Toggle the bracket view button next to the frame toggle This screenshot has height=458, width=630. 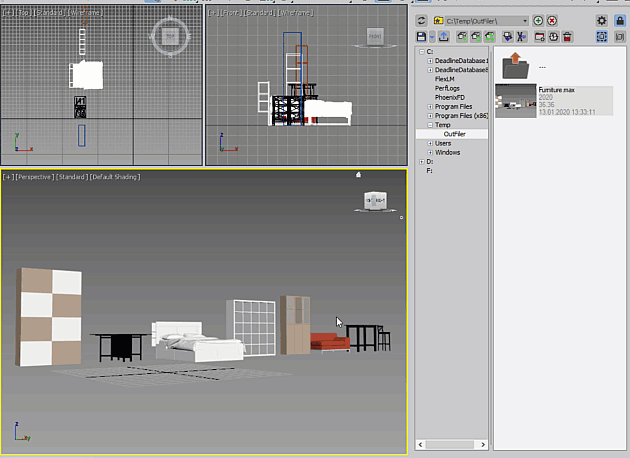(x=620, y=37)
